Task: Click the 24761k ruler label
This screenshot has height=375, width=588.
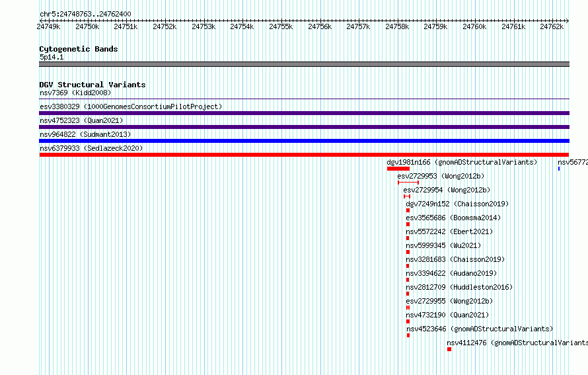Action: [513, 26]
